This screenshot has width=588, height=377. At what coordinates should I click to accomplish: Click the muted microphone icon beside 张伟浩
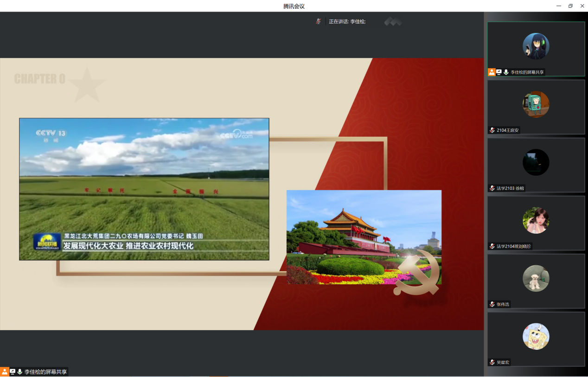point(492,304)
